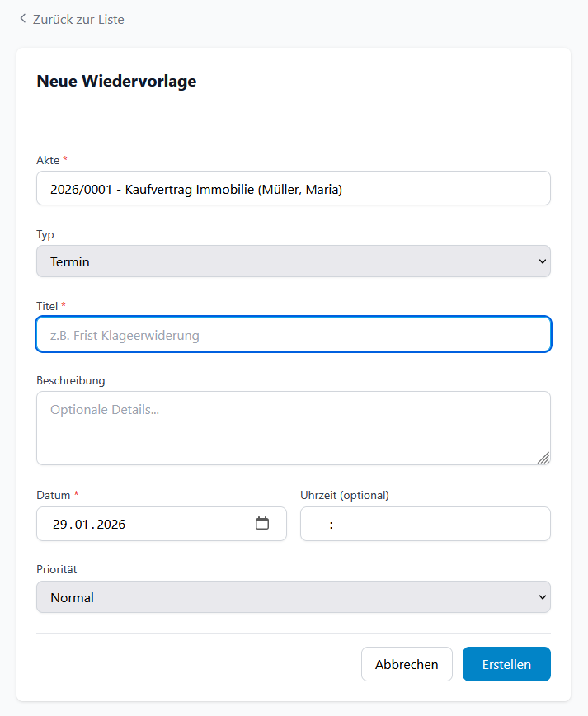
Task: Click the Beschreibung text area
Action: pyautogui.click(x=293, y=425)
